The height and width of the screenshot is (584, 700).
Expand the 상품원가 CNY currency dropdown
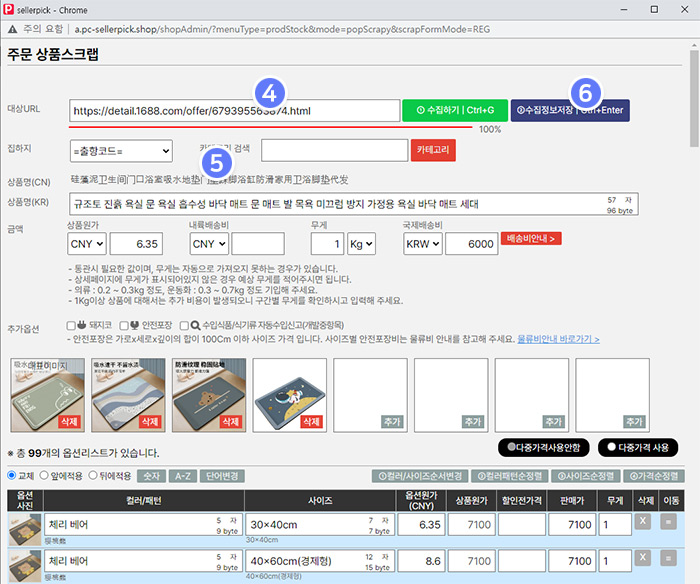(x=86, y=244)
